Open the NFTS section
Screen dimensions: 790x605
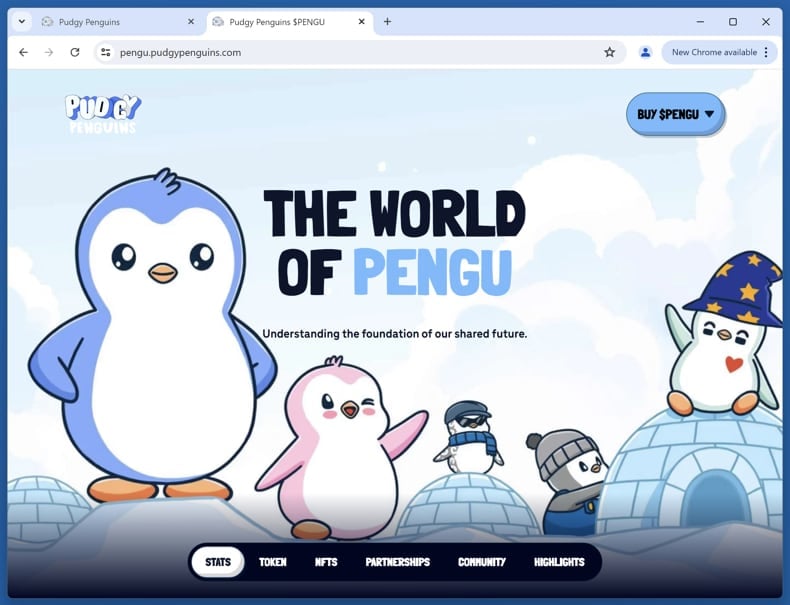coord(326,562)
